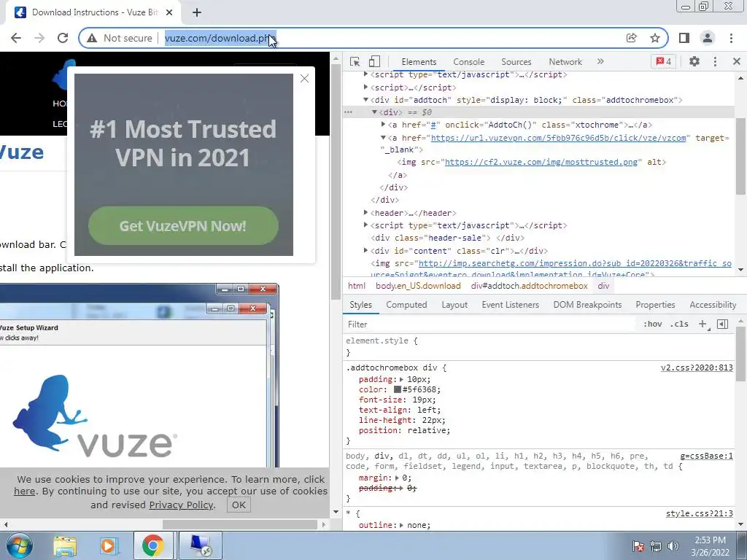This screenshot has height=560, width=747.
Task: Open the DevTools errors badge showing 4
Action: (x=664, y=61)
